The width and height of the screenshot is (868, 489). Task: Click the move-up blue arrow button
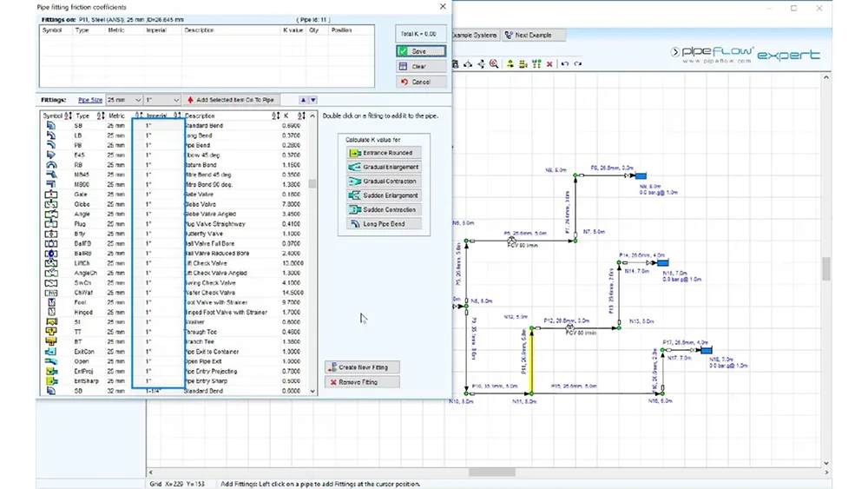pyautogui.click(x=303, y=100)
